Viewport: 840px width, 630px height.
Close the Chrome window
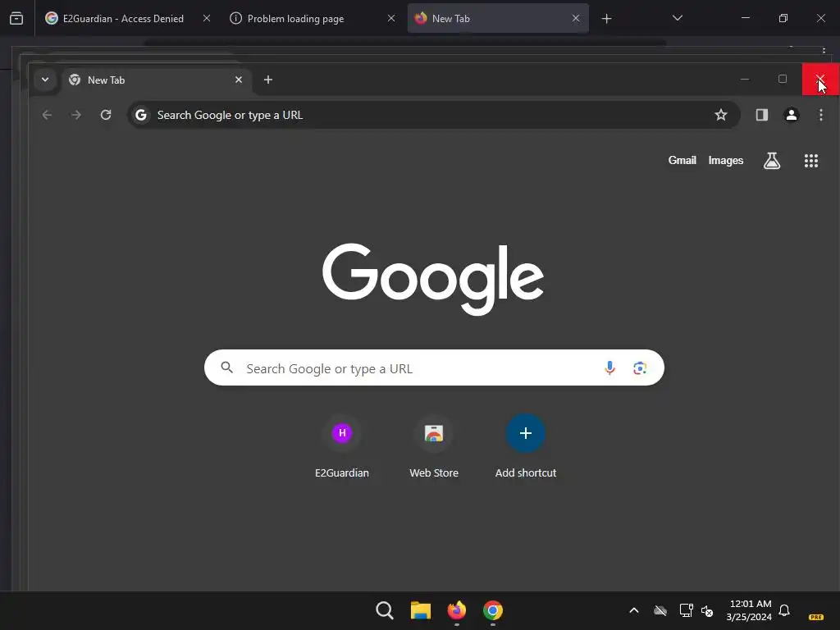820,80
